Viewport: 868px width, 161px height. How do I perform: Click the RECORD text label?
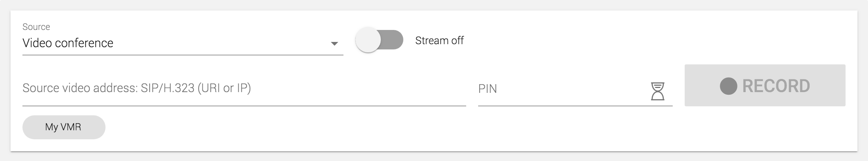tap(776, 86)
